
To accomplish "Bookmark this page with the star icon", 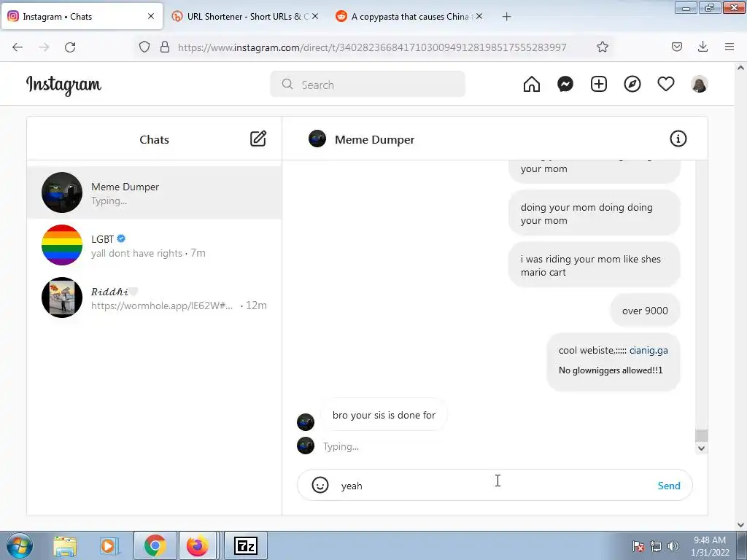I will tap(603, 47).
